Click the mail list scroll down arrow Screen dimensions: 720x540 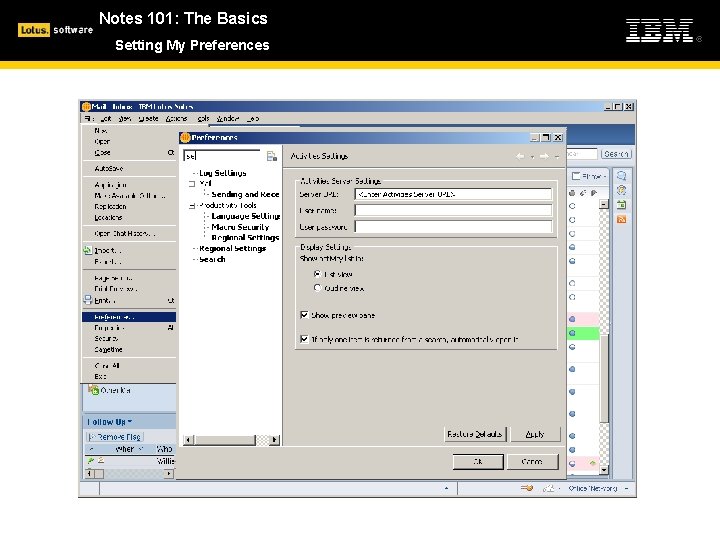[604, 470]
